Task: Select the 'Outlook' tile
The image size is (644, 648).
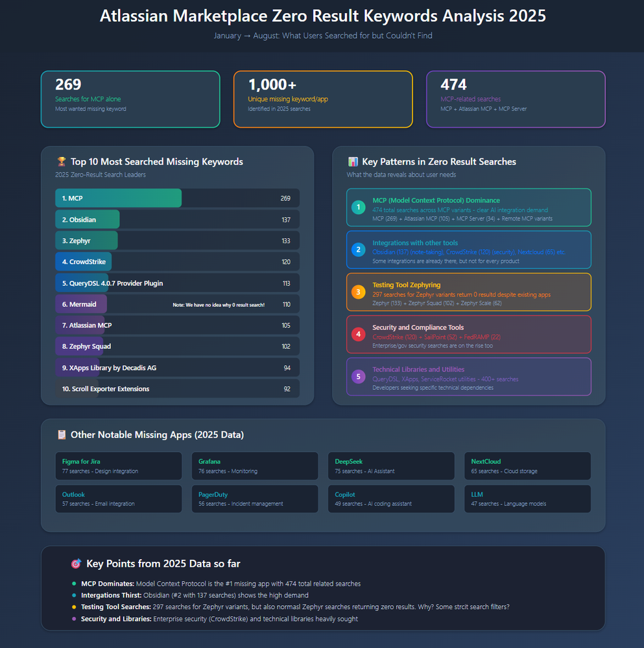Action: point(119,499)
